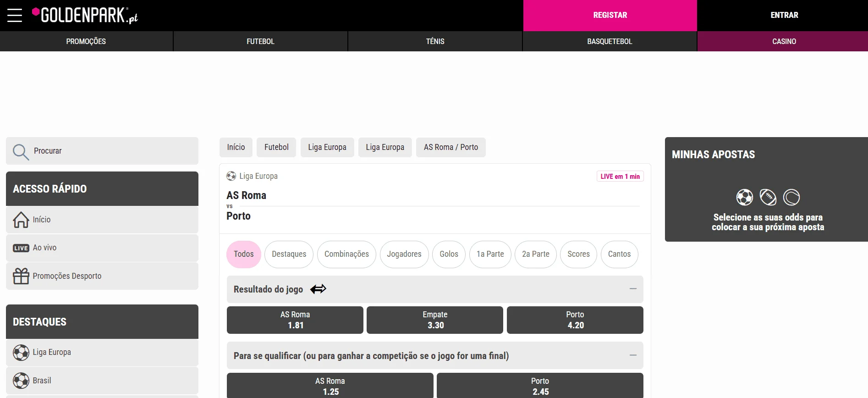Focus the Procurar search field
This screenshot has width=868, height=398.
[x=102, y=151]
